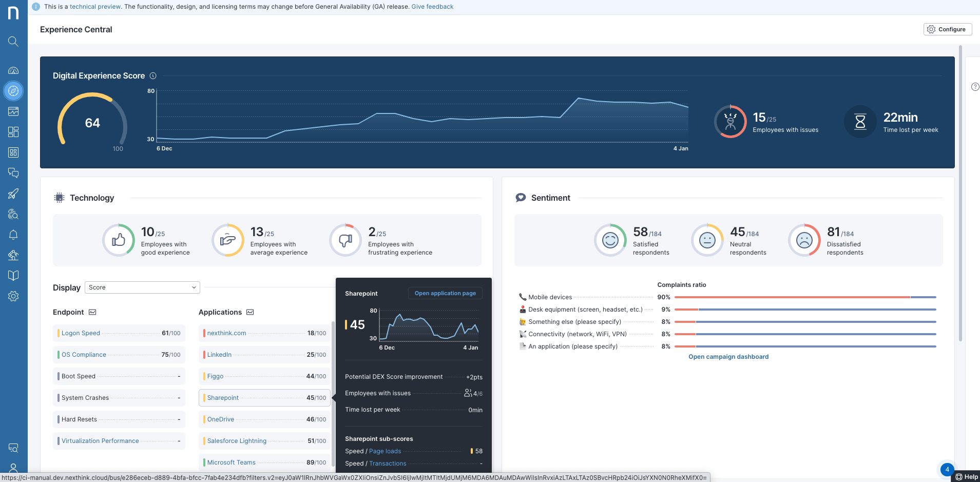Viewport: 980px width, 482px height.
Task: Open investigations fingerprint-search icon
Action: (x=14, y=214)
